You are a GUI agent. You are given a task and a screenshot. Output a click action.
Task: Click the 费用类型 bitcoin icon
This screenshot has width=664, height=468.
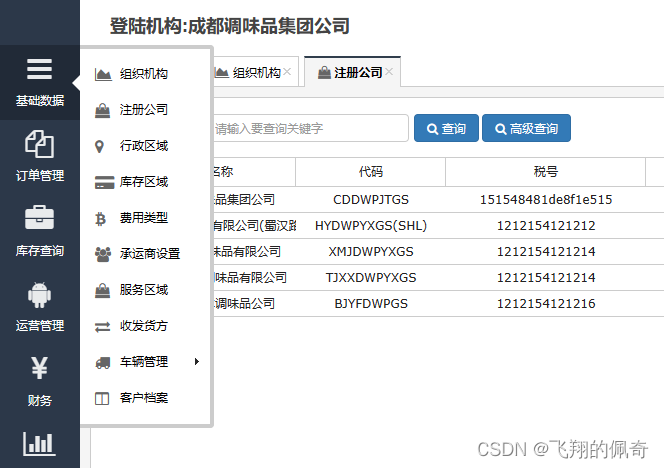[100, 219]
